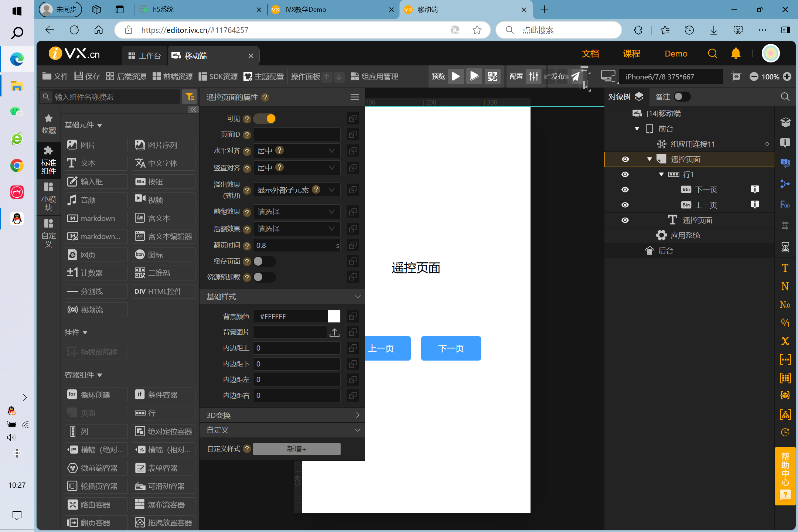Viewport: 798px width, 532px height.
Task: Open the QR code preview icon
Action: (x=492, y=76)
